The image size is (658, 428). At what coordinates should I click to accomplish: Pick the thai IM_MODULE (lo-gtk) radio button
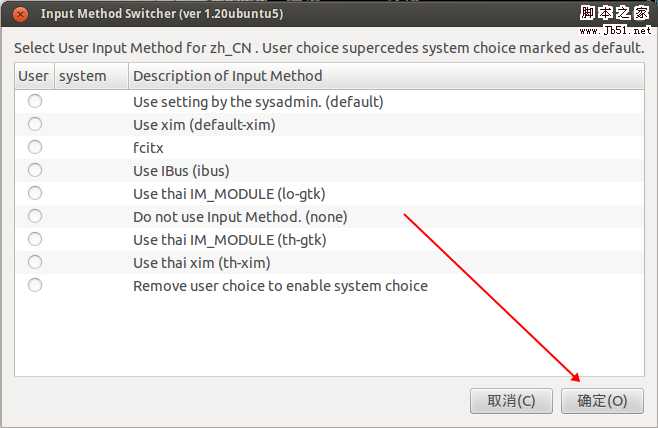coord(35,193)
